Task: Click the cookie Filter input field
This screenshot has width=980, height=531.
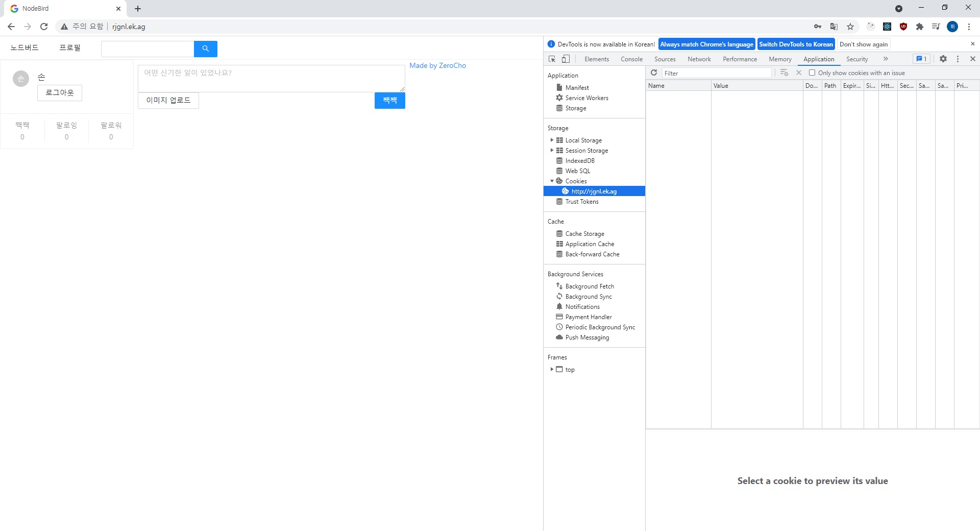Action: click(717, 74)
